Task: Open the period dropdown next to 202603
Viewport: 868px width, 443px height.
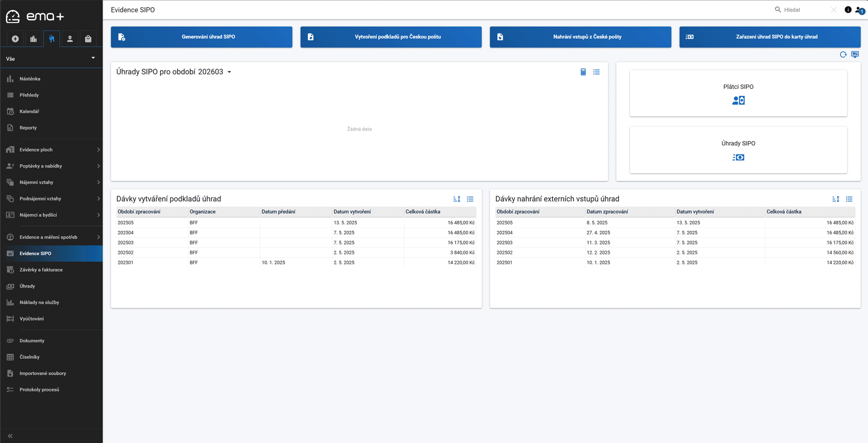Action: pos(229,72)
